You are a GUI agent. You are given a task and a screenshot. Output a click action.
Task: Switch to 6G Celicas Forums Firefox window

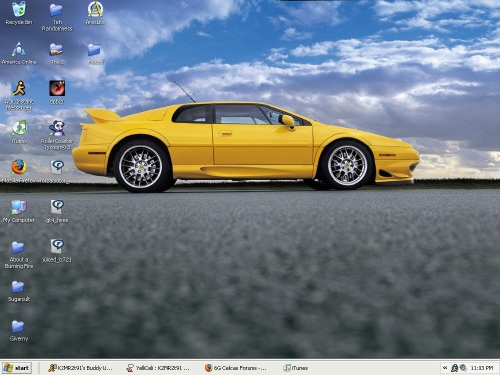[237, 368]
